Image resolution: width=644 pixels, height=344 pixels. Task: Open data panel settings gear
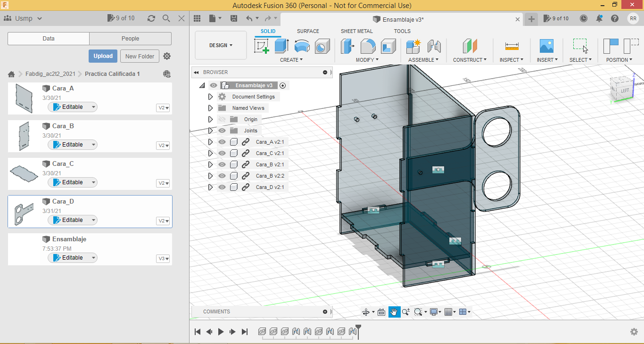tap(167, 56)
